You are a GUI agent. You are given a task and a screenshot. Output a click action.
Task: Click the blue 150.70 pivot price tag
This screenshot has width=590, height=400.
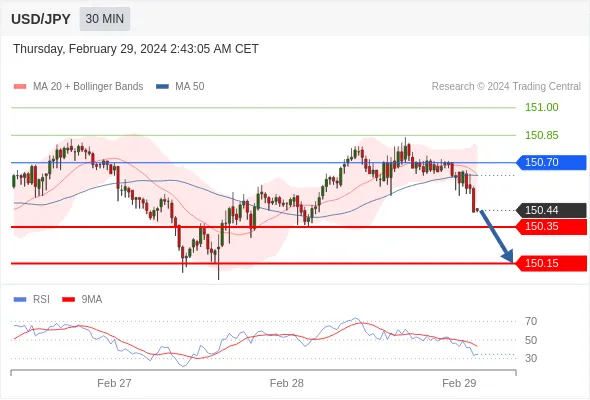[x=551, y=163]
